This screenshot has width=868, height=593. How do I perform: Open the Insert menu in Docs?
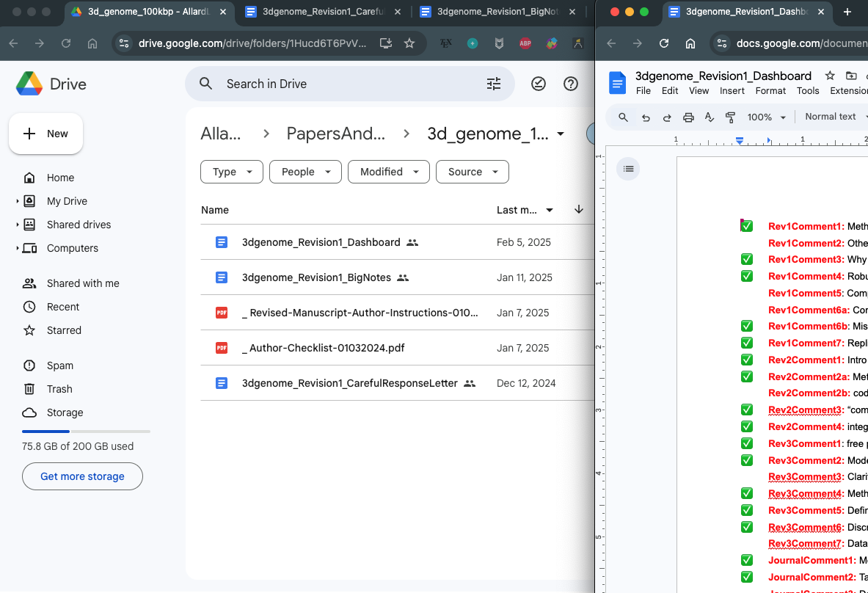click(732, 91)
